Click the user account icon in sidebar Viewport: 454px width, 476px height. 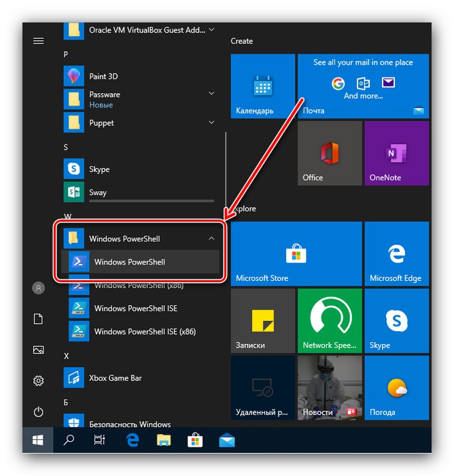(38, 288)
